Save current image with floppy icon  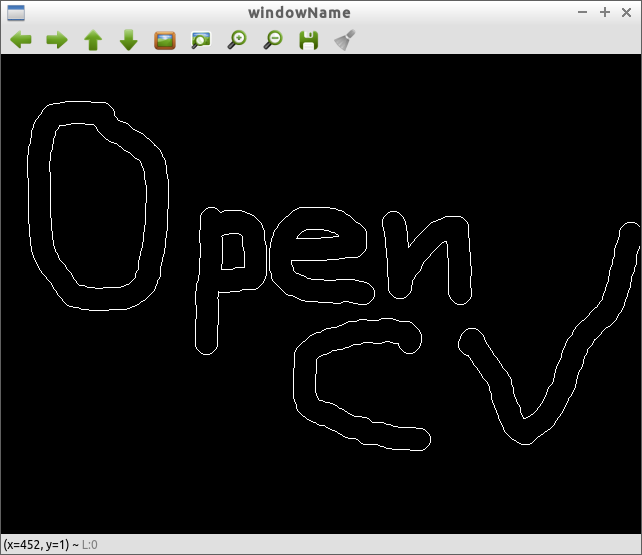point(309,40)
